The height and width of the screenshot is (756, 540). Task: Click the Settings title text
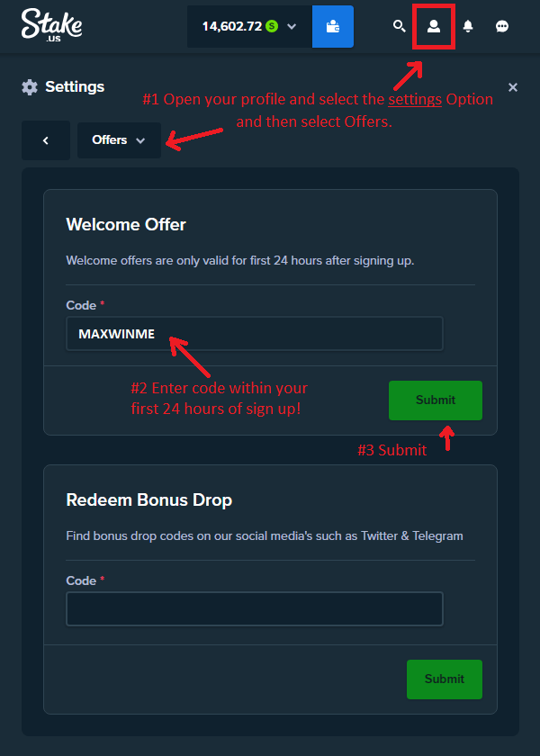click(75, 87)
